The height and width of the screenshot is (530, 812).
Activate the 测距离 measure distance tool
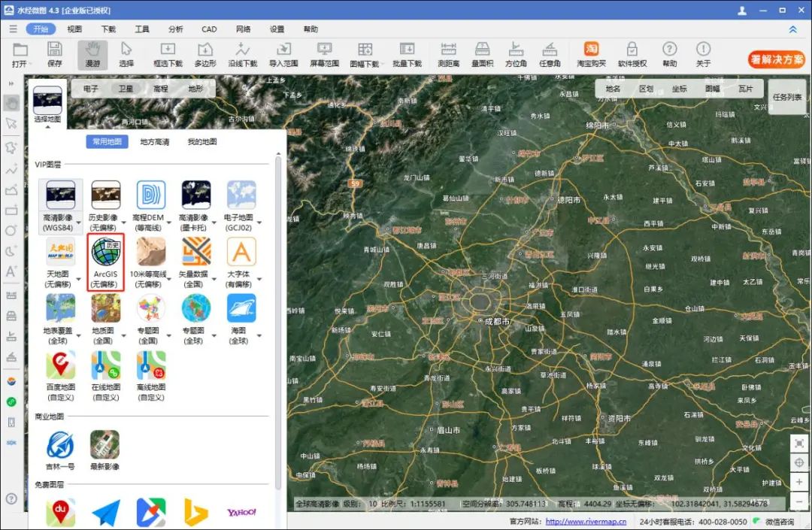pyautogui.click(x=448, y=55)
